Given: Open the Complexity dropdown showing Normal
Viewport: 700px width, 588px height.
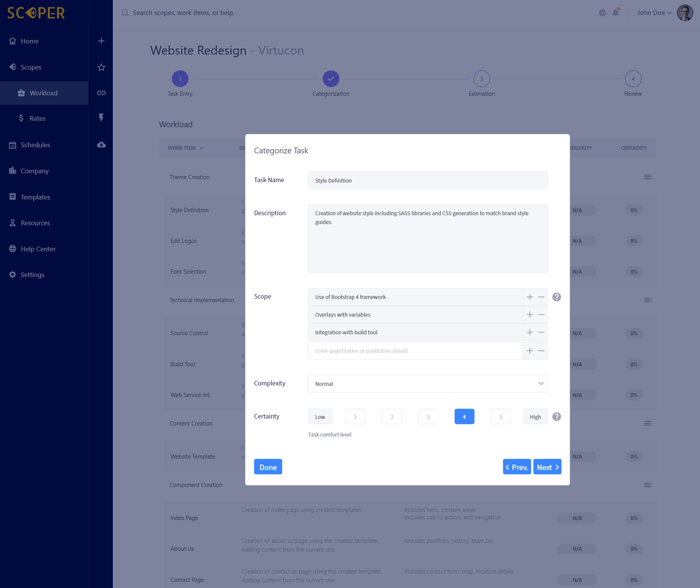Looking at the screenshot, I should tap(428, 384).
